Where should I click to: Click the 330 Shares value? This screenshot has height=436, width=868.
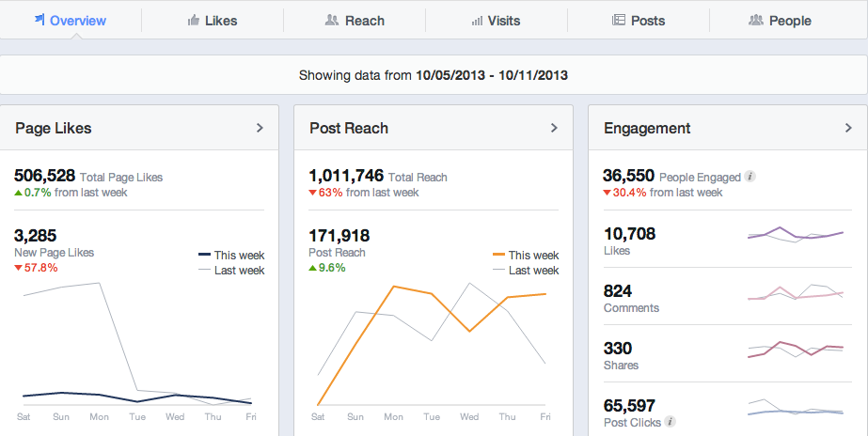(617, 349)
